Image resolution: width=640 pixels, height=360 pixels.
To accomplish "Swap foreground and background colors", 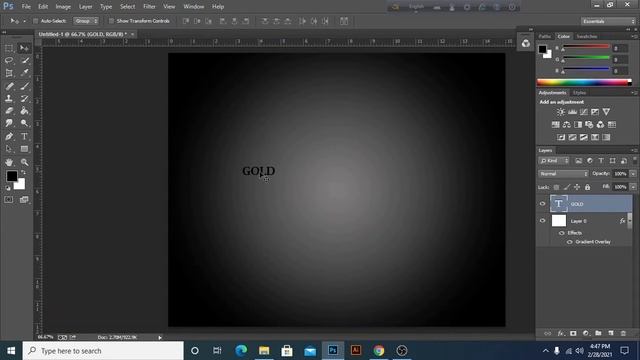I will tap(23, 173).
